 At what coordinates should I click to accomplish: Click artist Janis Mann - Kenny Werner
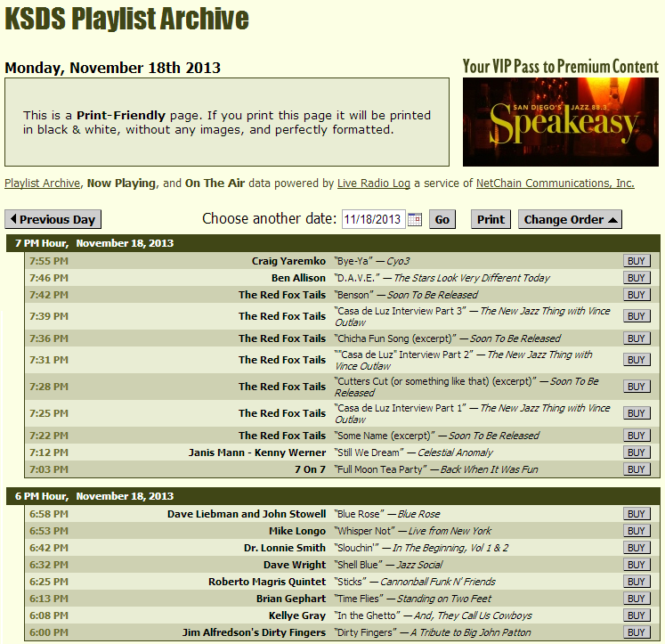(x=257, y=452)
